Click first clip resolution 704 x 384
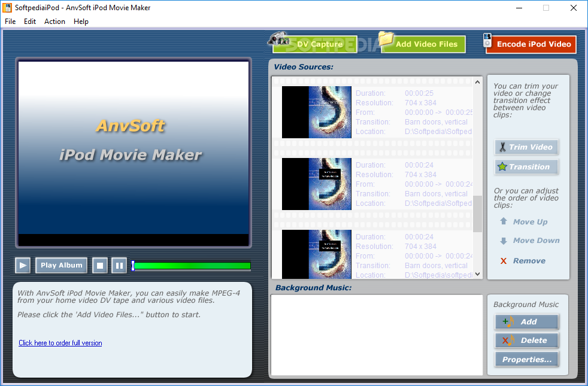 (420, 103)
